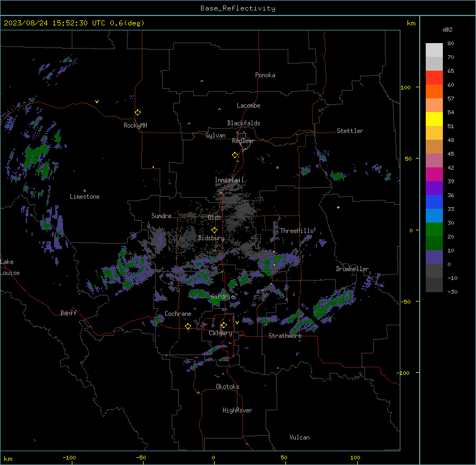Click the 45 value on the dBZ legend
476x465 pixels.
click(451, 154)
